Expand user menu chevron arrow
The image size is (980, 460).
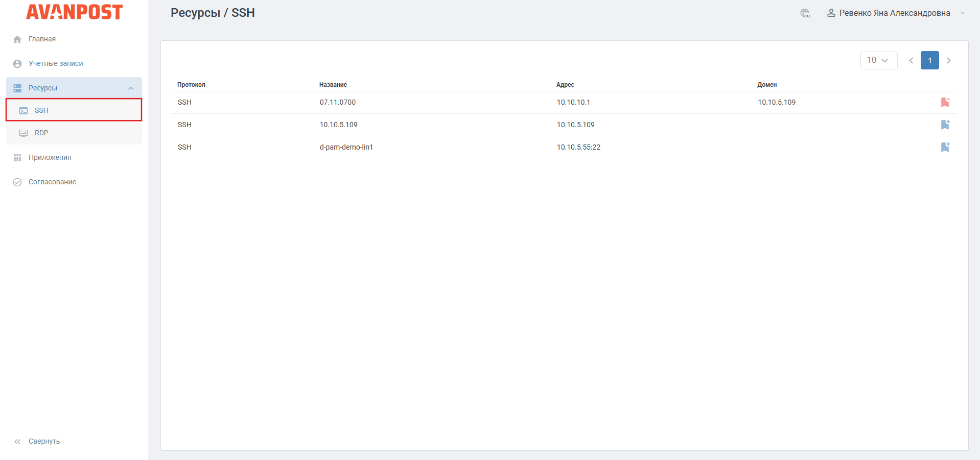pyautogui.click(x=963, y=13)
